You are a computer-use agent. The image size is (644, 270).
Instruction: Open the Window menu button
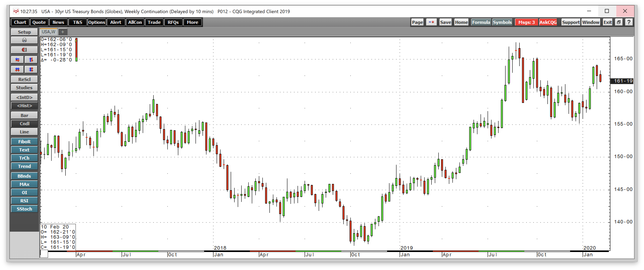click(590, 22)
